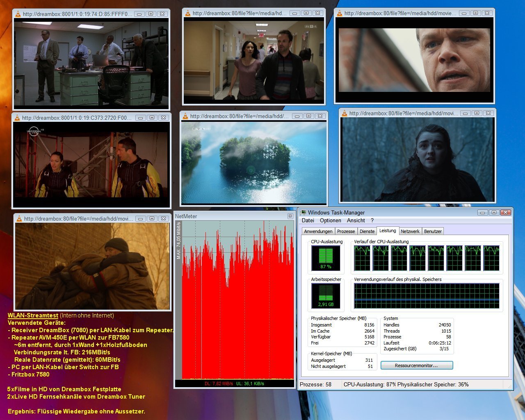The width and height of the screenshot is (525, 420).
Task: Click the 'Verfügbar 5168' memory row
Action: pyautogui.click(x=342, y=337)
